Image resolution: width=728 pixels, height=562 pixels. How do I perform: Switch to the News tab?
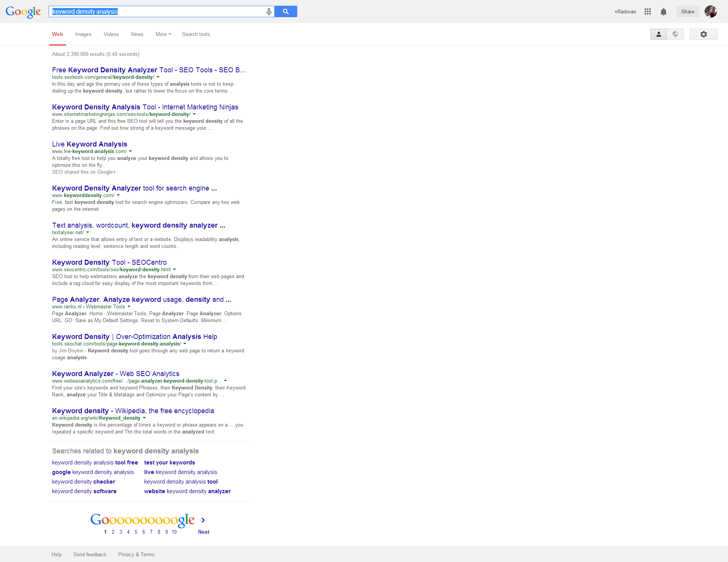tap(137, 34)
